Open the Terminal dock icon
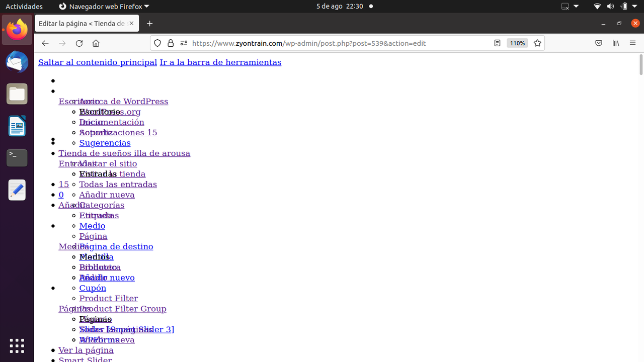 tap(17, 157)
